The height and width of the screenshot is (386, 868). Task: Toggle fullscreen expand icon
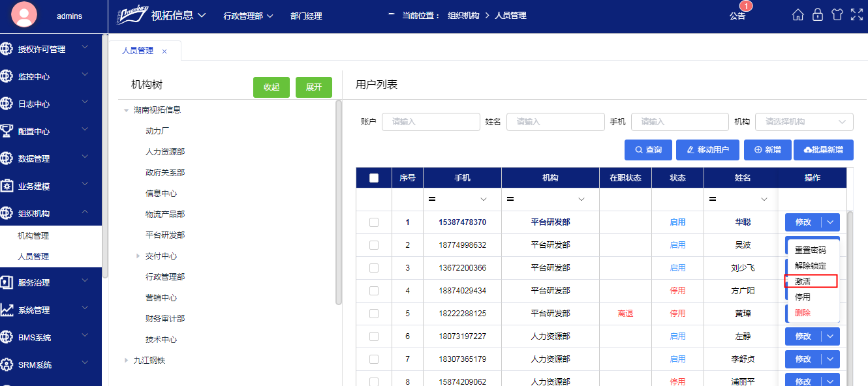click(x=857, y=15)
